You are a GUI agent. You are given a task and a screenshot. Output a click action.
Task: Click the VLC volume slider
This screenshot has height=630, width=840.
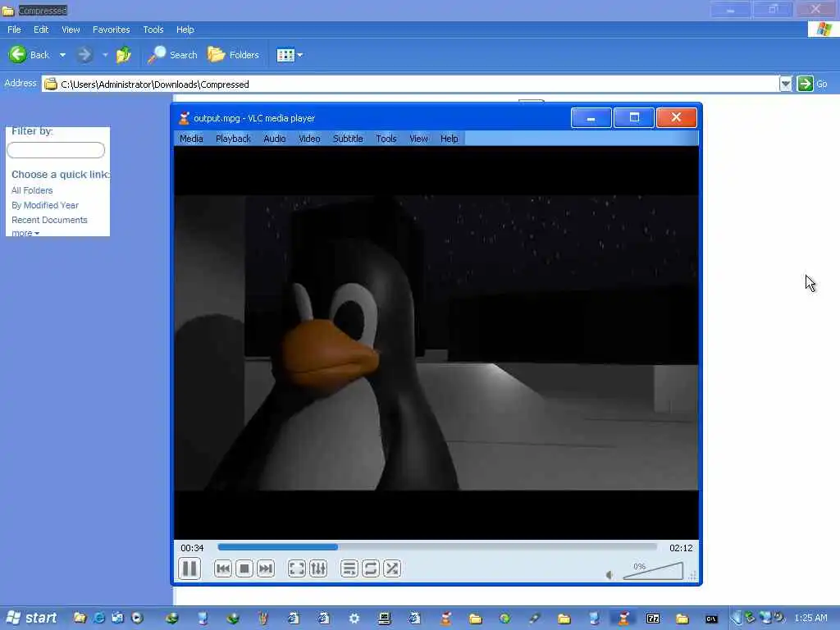tap(653, 571)
